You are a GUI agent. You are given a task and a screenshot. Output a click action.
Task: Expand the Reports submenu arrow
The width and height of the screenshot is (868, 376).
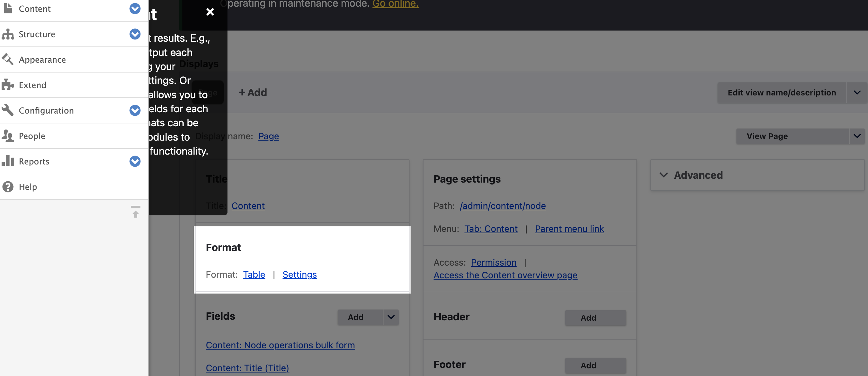pyautogui.click(x=135, y=161)
